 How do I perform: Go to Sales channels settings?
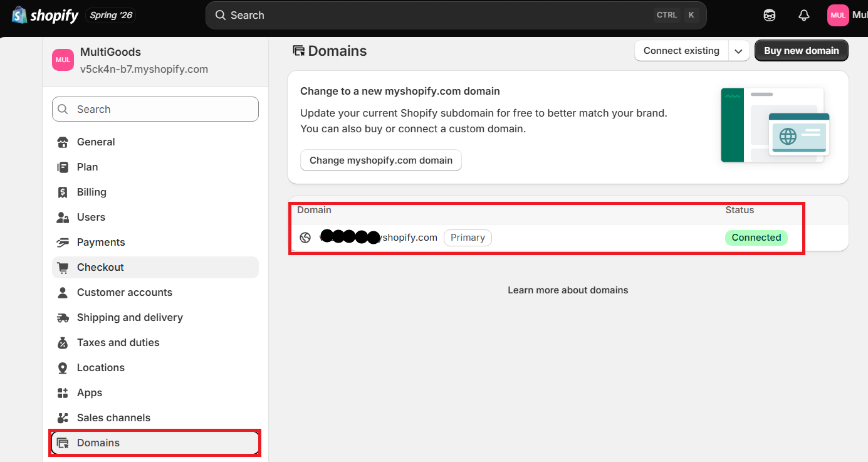155,417
